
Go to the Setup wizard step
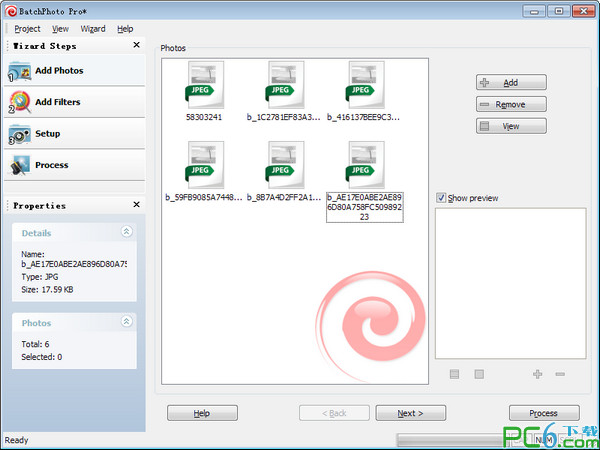[75, 134]
